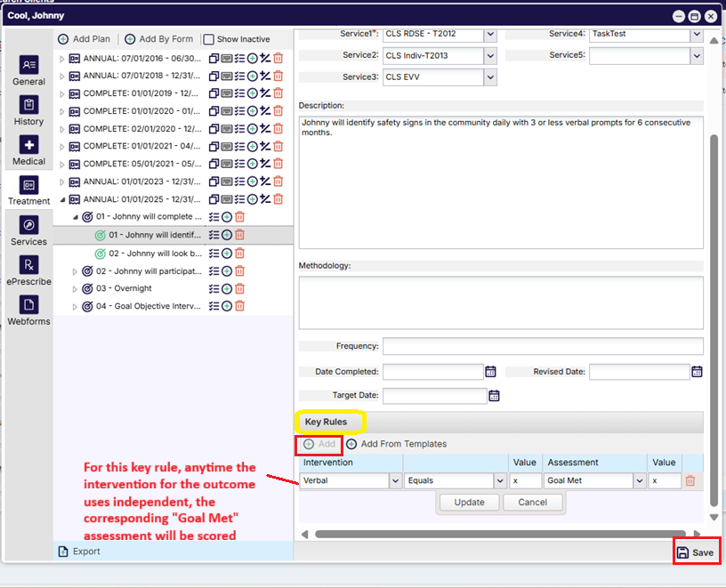Focus the Target Date input field
Image resolution: width=726 pixels, height=588 pixels.
pos(434,396)
